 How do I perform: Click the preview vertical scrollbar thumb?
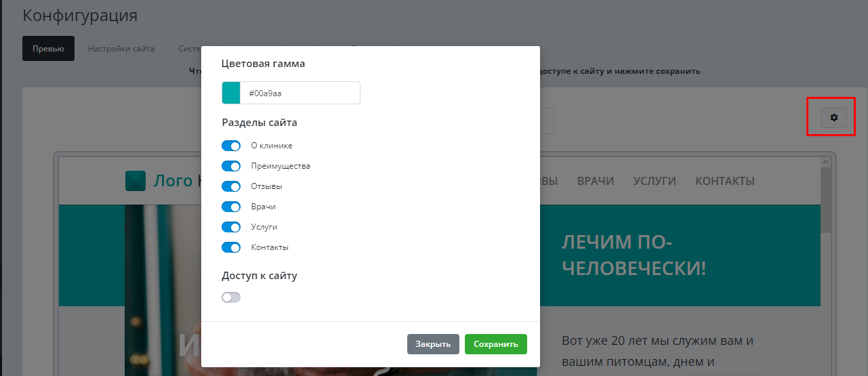point(825,200)
